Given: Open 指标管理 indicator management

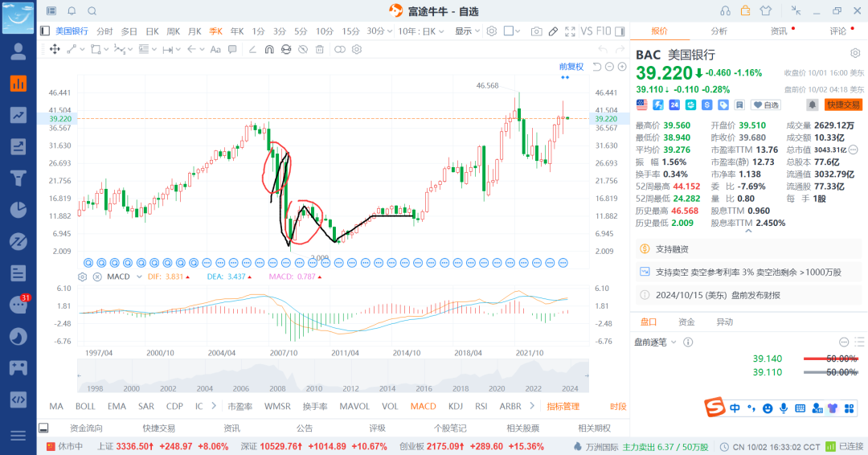Looking at the screenshot, I should tap(563, 406).
